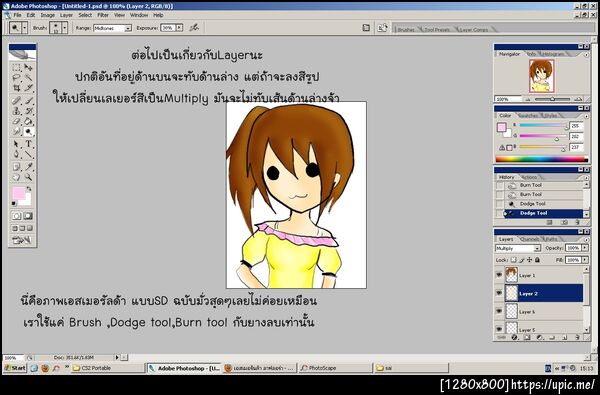The width and height of the screenshot is (600, 395).
Task: Swap foreground and background colors
Action: 29,189
